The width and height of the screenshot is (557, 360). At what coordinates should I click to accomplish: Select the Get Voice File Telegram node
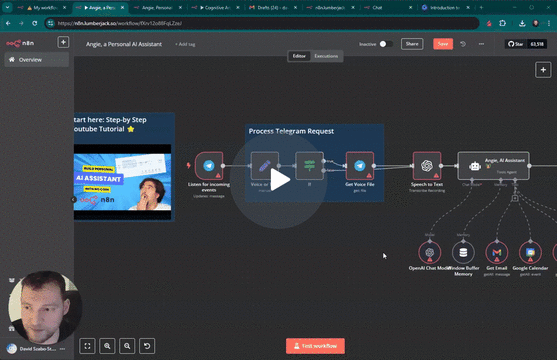(359, 166)
